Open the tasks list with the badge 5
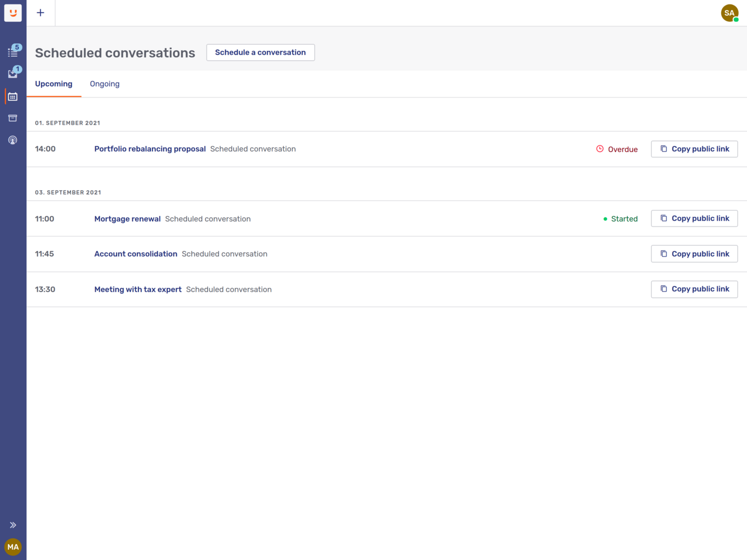 point(13,52)
